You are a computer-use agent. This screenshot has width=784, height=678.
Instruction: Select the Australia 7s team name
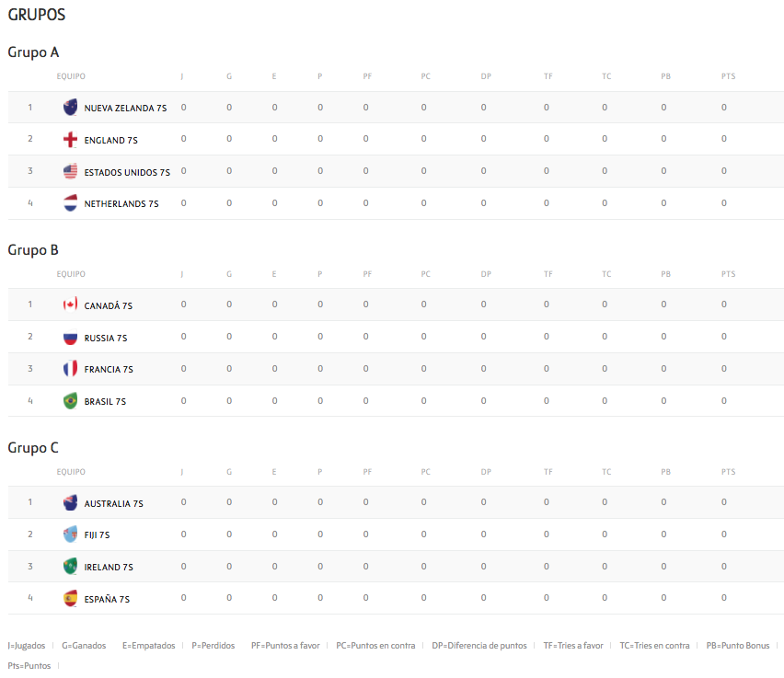click(113, 504)
